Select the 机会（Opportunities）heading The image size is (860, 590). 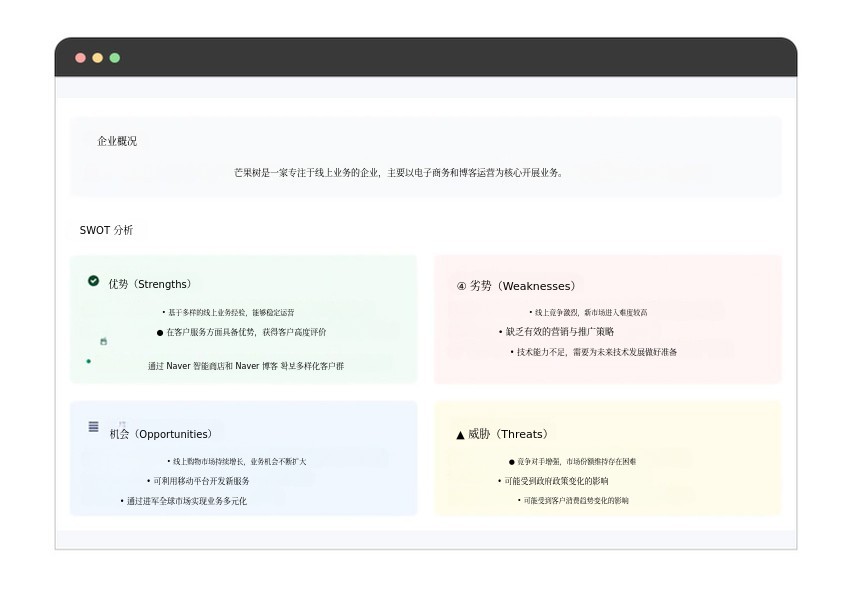pos(161,434)
